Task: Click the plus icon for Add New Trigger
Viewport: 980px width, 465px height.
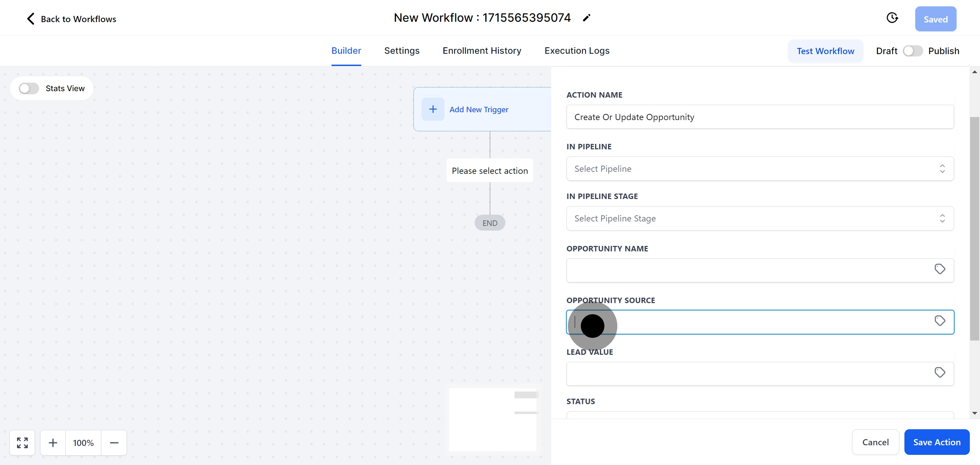Action: pyautogui.click(x=432, y=110)
